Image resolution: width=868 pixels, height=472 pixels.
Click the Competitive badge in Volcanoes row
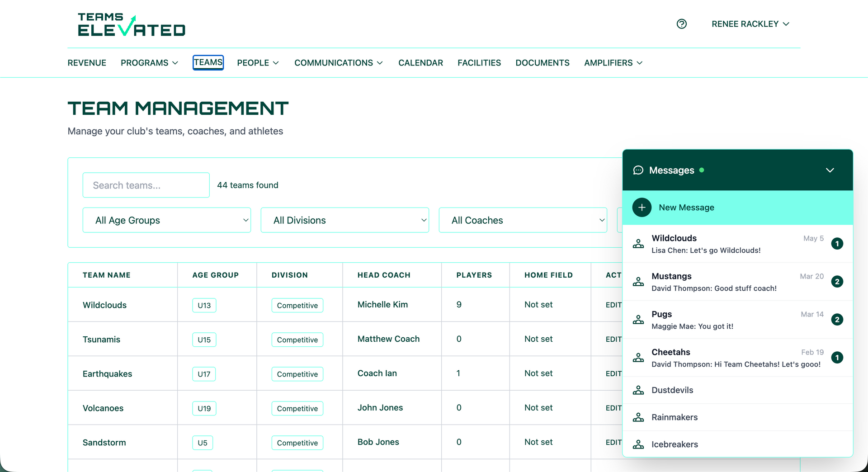click(297, 408)
